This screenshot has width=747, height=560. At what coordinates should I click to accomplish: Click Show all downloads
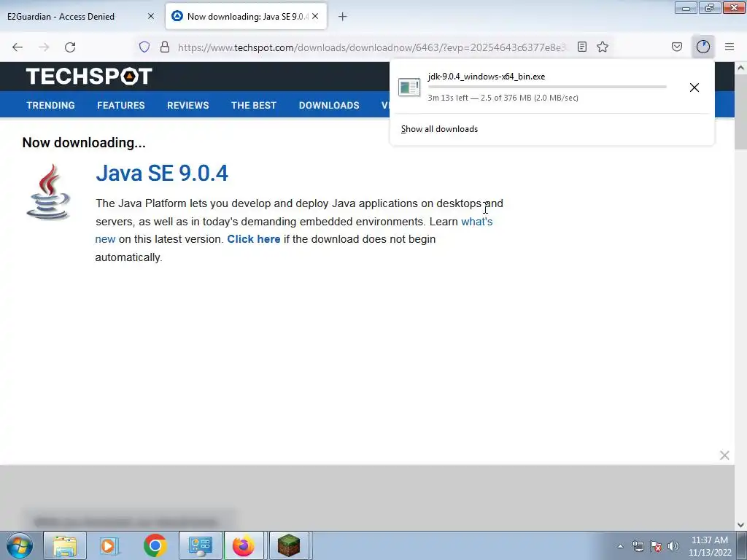(439, 129)
